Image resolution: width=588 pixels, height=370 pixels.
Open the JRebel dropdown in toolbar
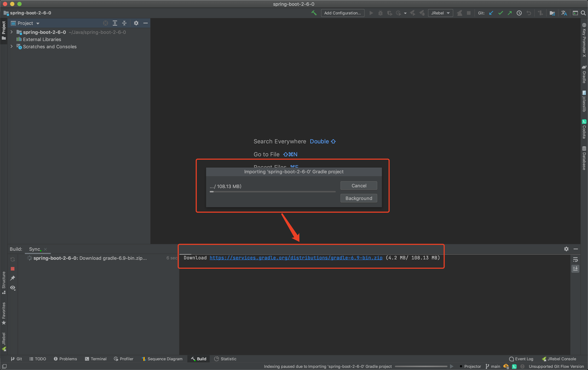click(440, 13)
